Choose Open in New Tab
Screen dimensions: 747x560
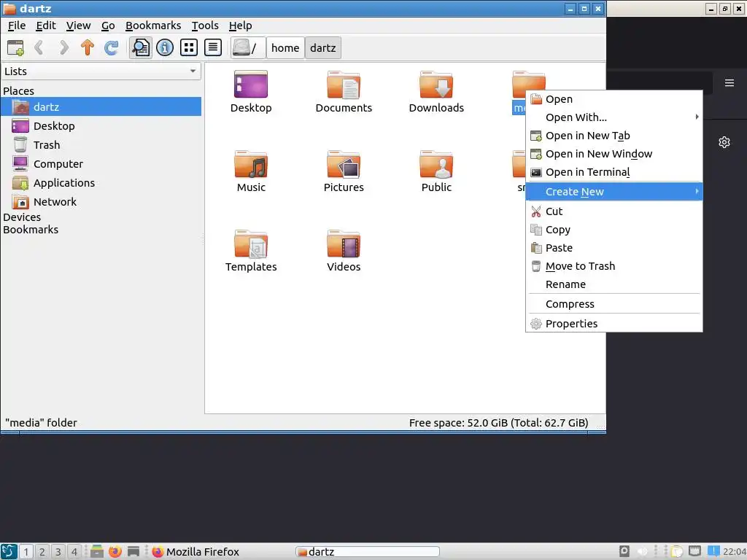click(614, 136)
